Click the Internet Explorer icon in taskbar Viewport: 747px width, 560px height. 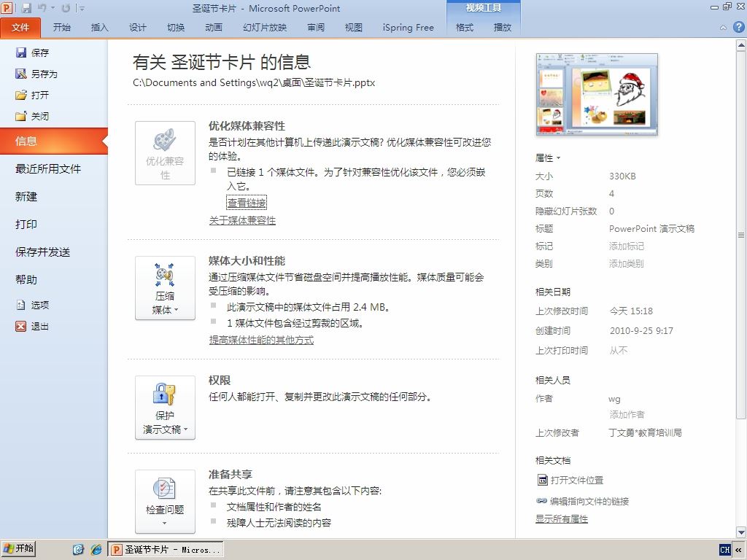coord(97,550)
